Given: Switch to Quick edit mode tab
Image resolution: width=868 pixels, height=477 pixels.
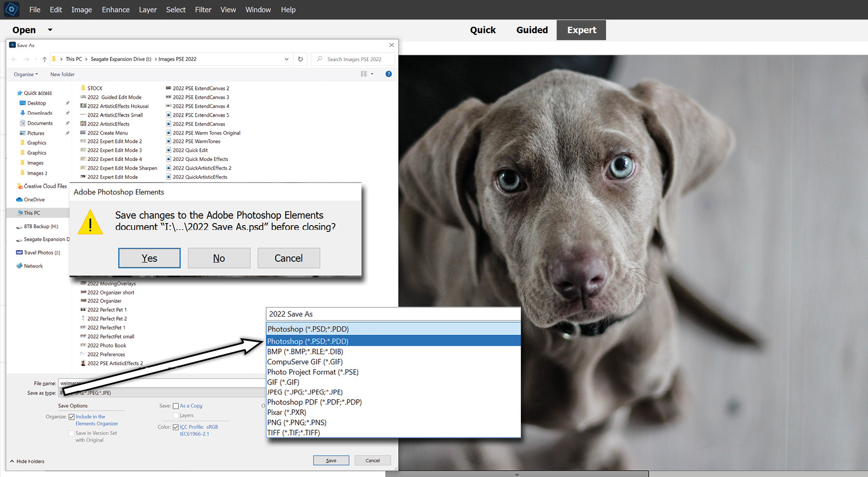Looking at the screenshot, I should click(x=483, y=30).
